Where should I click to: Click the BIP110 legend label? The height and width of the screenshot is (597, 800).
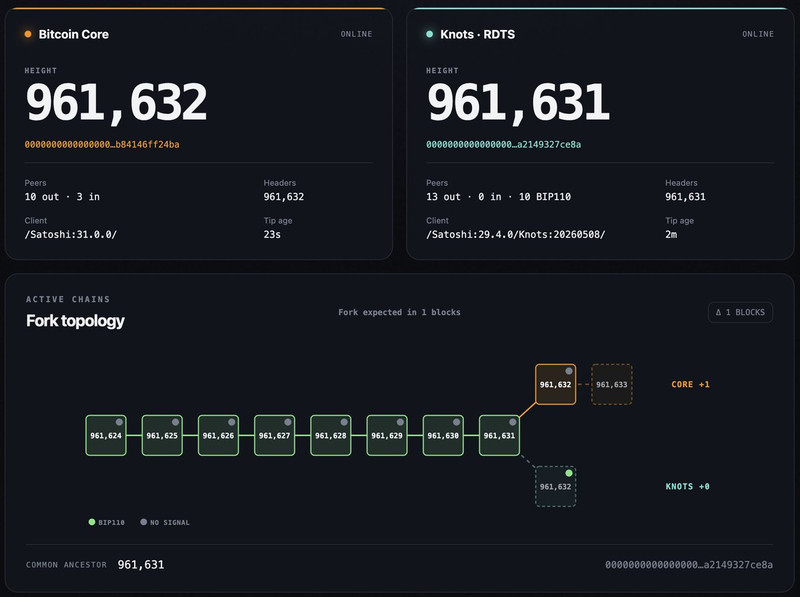tap(111, 523)
